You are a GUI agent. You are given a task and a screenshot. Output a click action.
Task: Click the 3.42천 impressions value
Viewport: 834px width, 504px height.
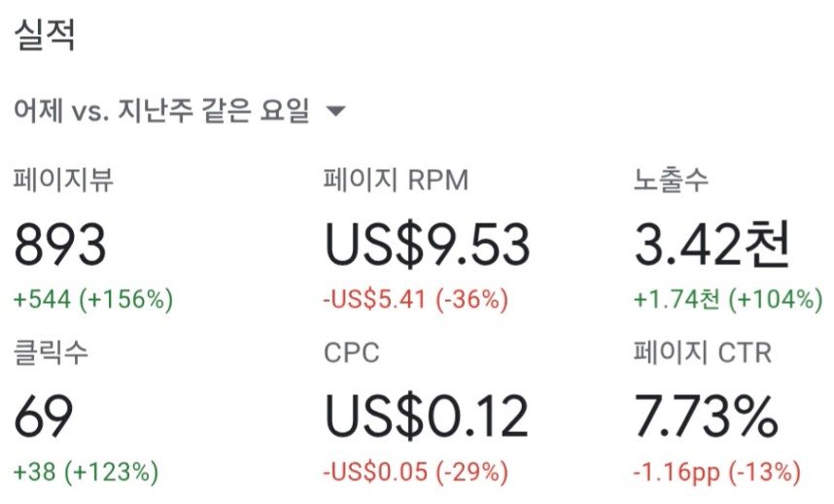pyautogui.click(x=712, y=245)
